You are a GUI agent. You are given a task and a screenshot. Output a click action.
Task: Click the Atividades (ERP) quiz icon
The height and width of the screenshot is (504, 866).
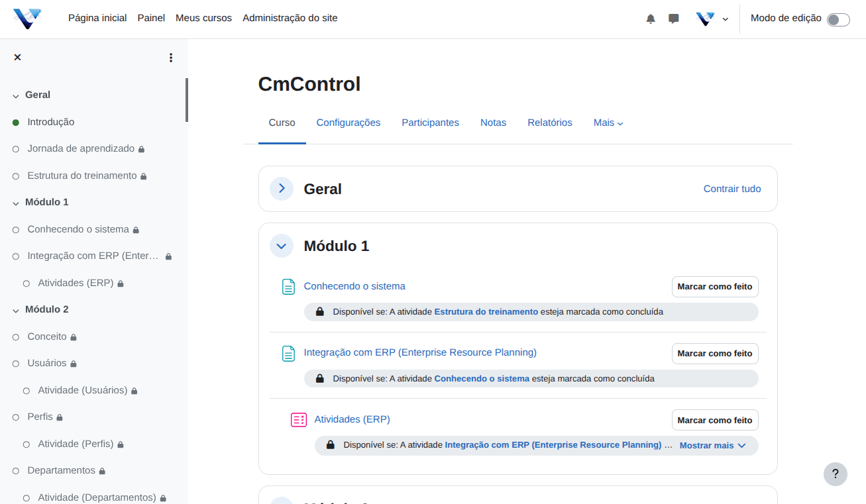pyautogui.click(x=299, y=420)
